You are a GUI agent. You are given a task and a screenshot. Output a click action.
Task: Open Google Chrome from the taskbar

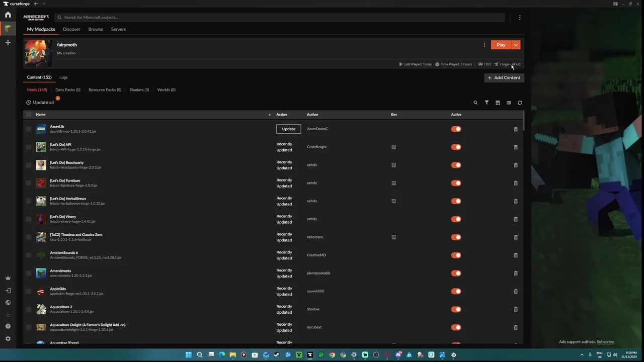click(332, 355)
